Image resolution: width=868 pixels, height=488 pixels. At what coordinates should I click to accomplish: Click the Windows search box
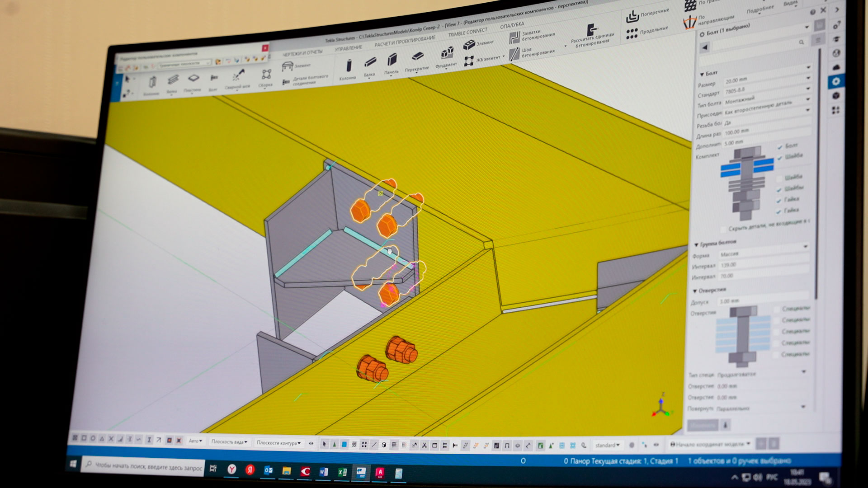143,467
